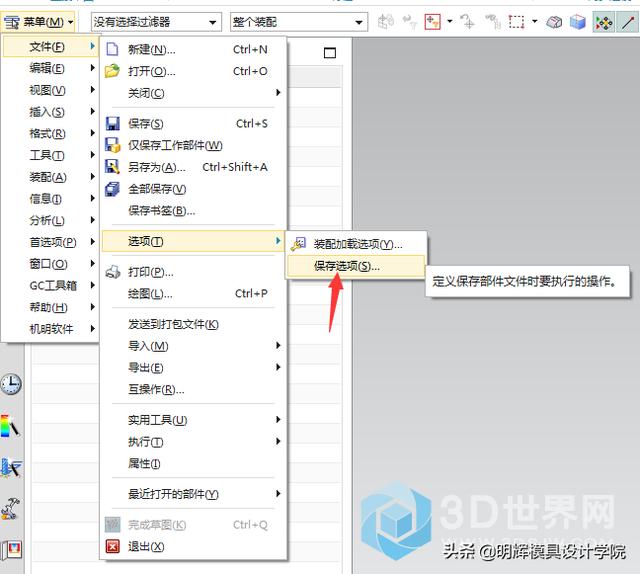Open the 编辑(E) menu item
The image size is (640, 574).
point(51,68)
